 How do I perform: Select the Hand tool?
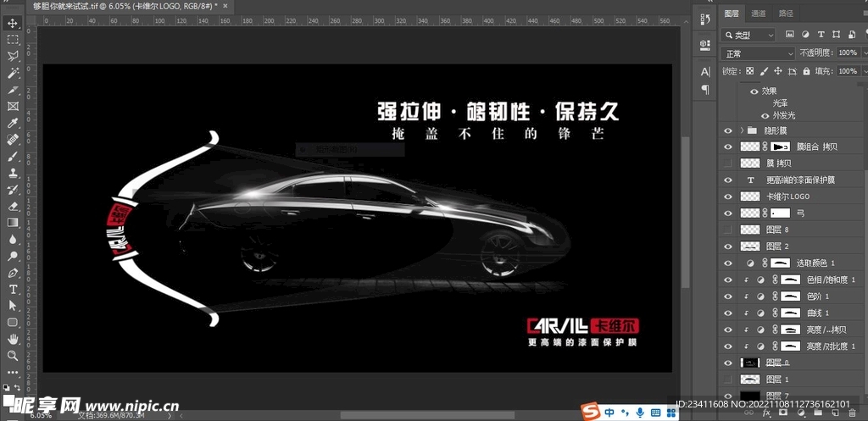[13, 339]
